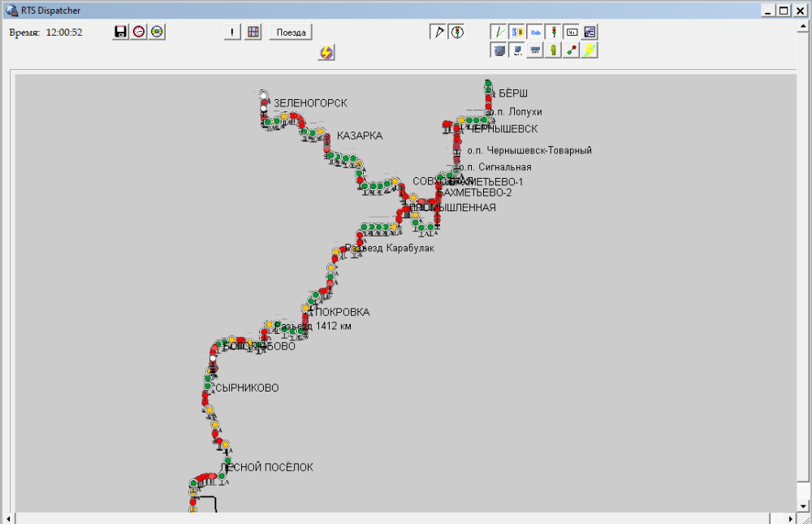Viewport: 812px width, 524px height.
Task: Select the flag pointer tool icon
Action: click(x=438, y=32)
